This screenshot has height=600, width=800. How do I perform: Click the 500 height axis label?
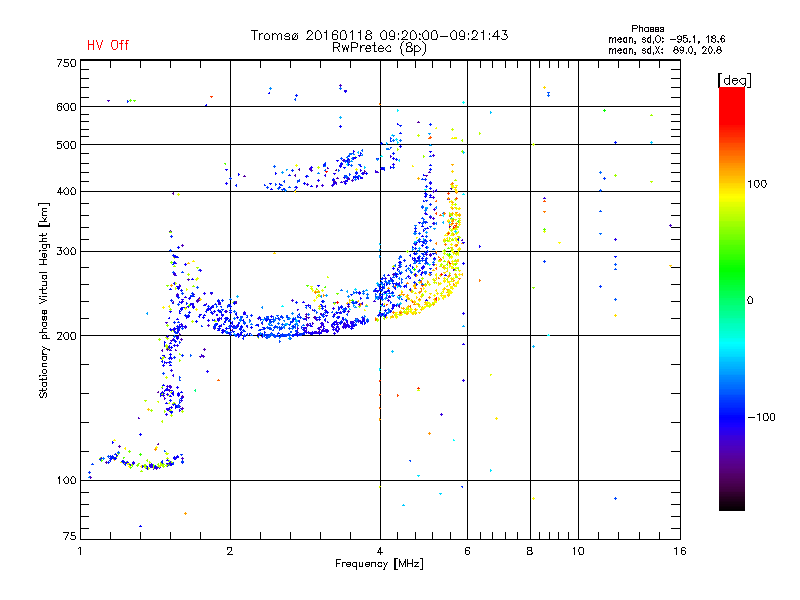click(66, 145)
